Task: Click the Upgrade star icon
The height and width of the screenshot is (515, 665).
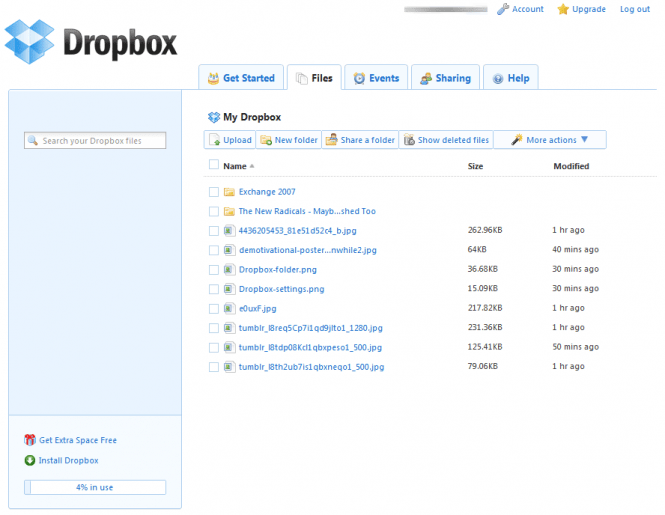Action: pos(563,9)
